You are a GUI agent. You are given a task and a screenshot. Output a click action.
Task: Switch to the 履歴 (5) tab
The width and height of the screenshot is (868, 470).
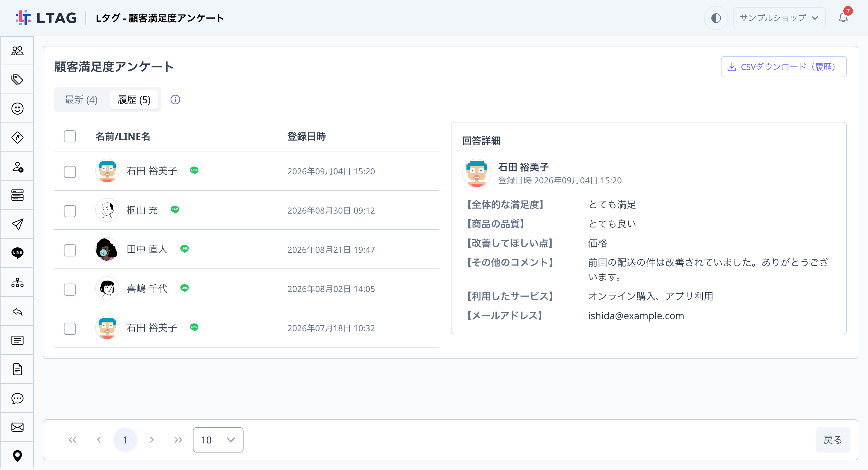[134, 100]
